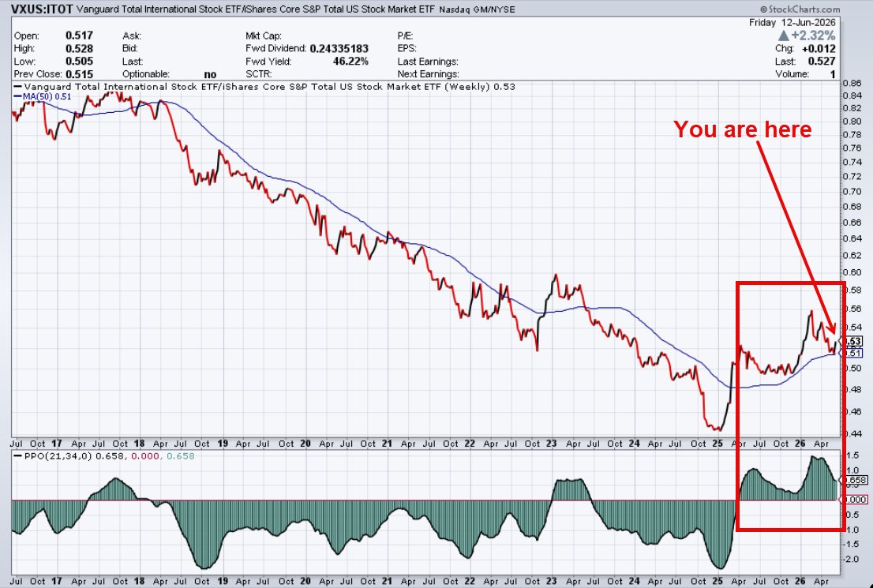
Task: Select the Fwd Dividend value 0.24335183
Action: pyautogui.click(x=339, y=48)
